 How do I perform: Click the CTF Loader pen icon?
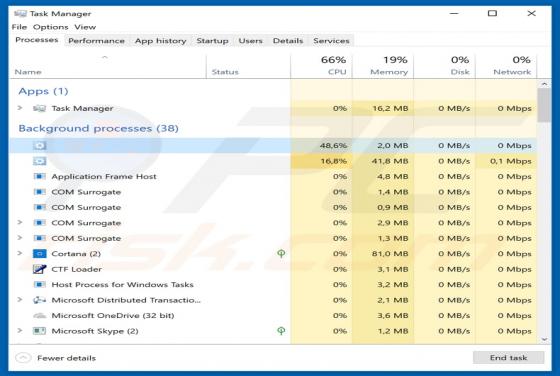[39, 269]
